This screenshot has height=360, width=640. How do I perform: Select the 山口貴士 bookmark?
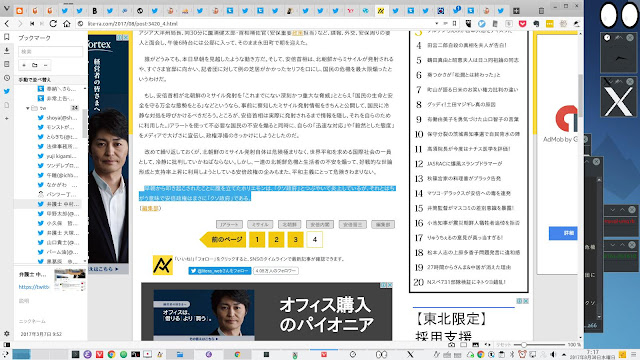pos(57,242)
